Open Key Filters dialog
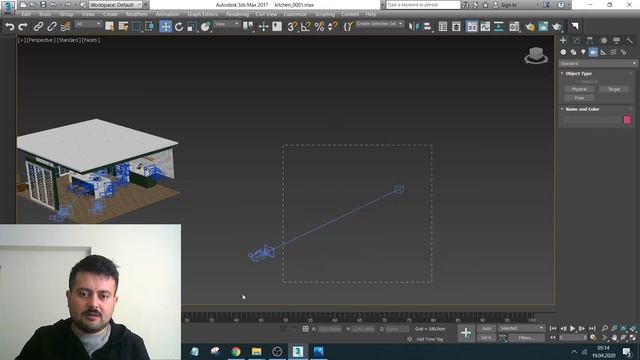 (x=527, y=338)
